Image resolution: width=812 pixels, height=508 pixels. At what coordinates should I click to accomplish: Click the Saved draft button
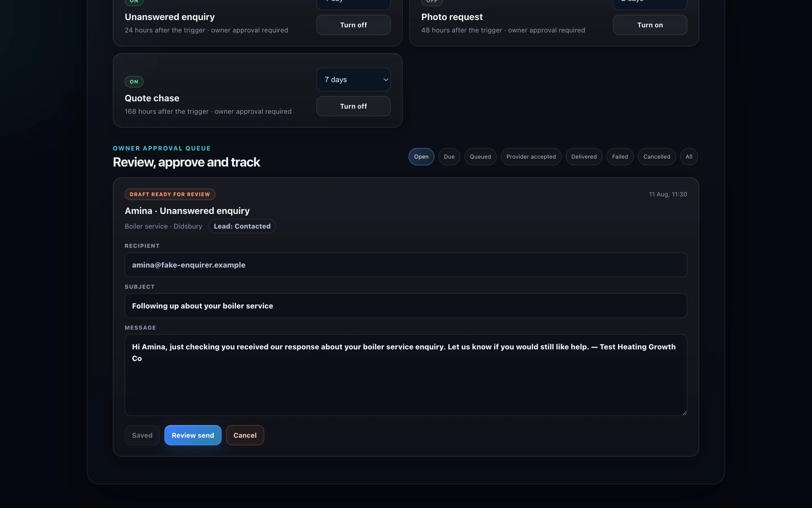pos(142,435)
